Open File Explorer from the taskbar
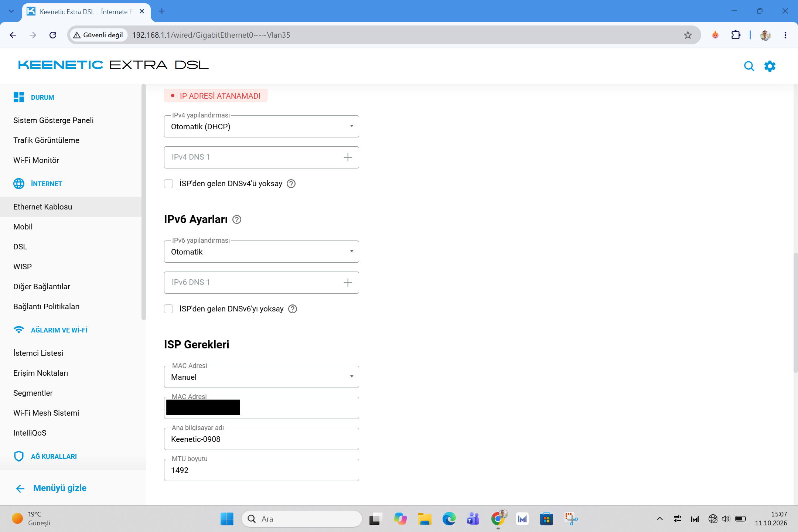798x532 pixels. point(424,519)
